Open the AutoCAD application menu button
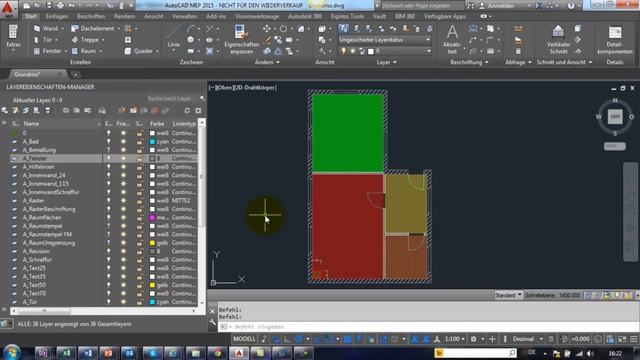The width and height of the screenshot is (640, 360). [x=8, y=9]
